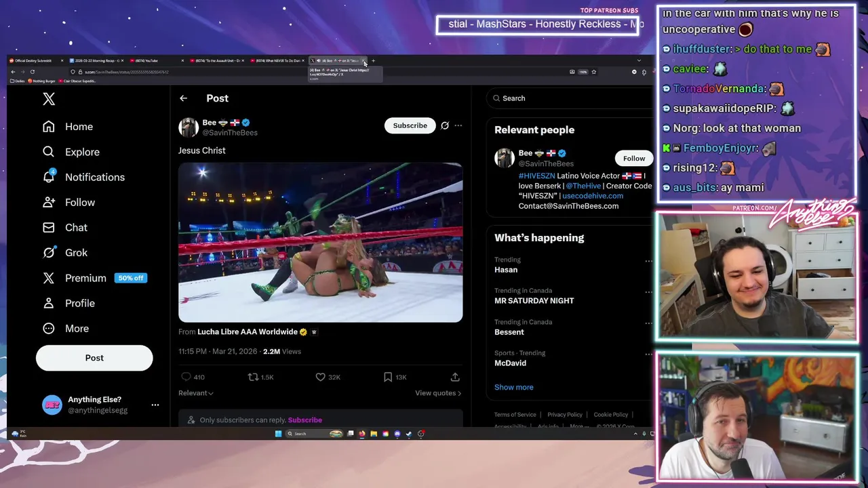
Task: Open the trending topic Bessent
Action: tap(509, 332)
